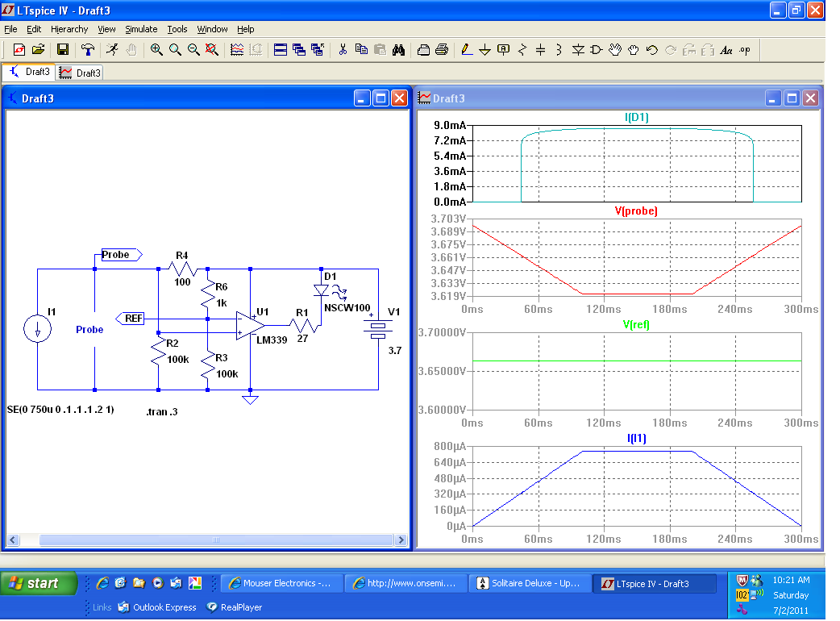Viewport: 840px width, 621px height.
Task: Click the REF net label flag
Action: pyautogui.click(x=130, y=319)
